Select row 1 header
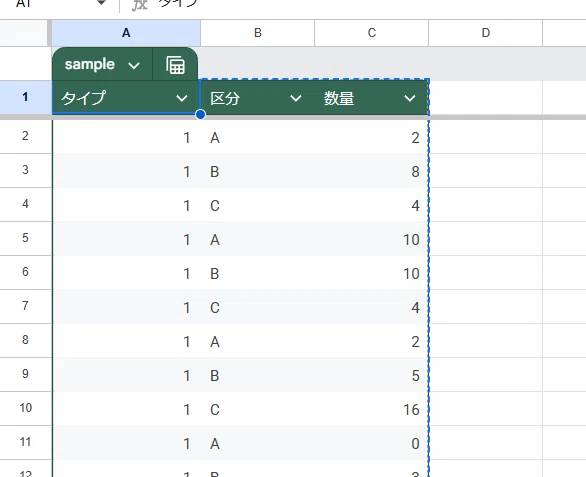 [25, 97]
